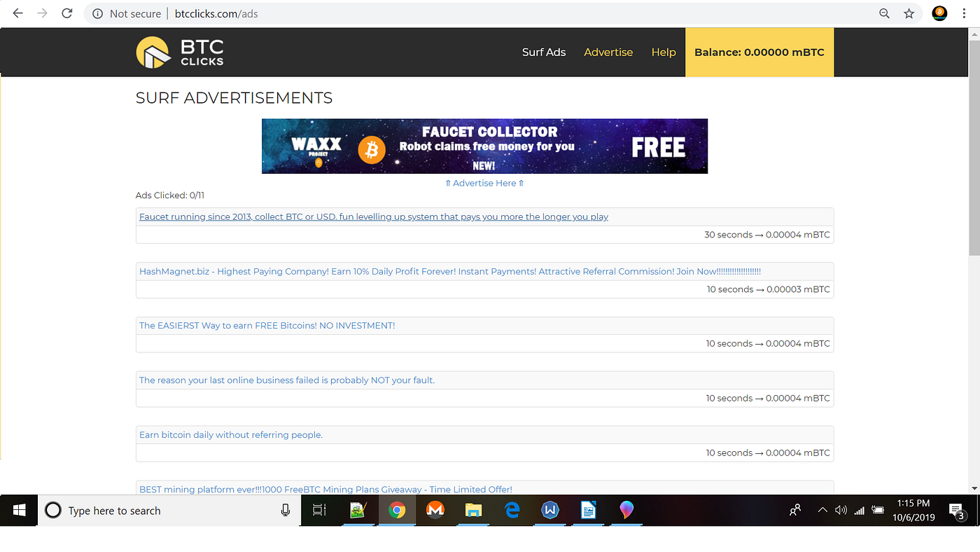This screenshot has width=980, height=552.
Task: Open File Explorer from the taskbar
Action: point(474,511)
